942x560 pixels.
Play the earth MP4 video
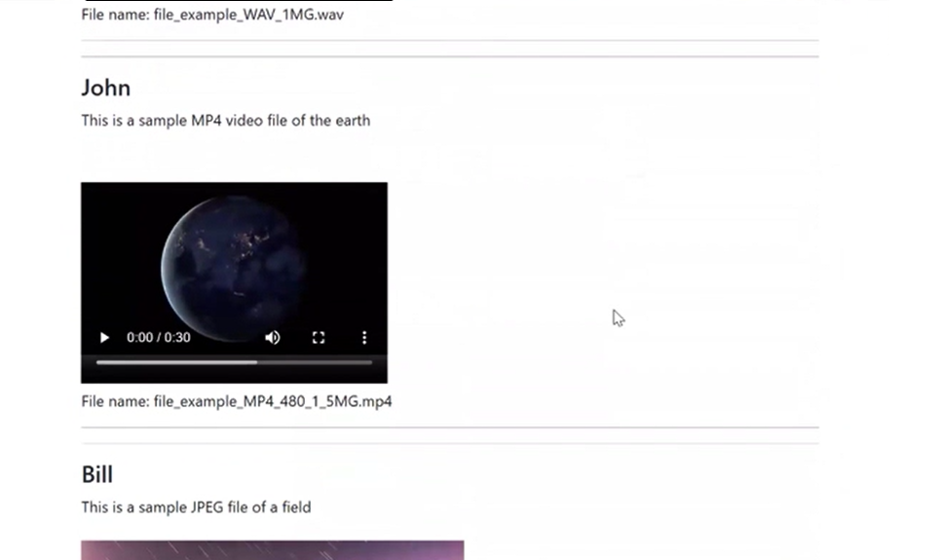point(104,338)
